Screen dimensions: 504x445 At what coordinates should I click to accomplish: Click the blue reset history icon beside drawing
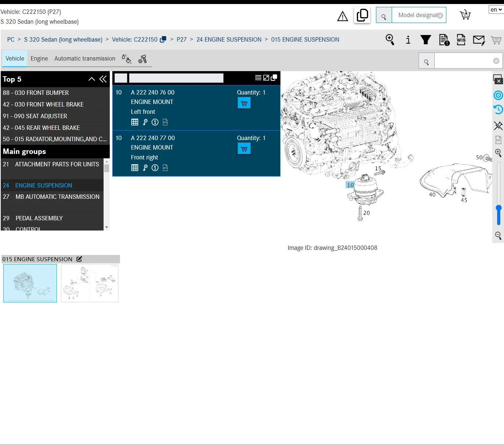(498, 109)
